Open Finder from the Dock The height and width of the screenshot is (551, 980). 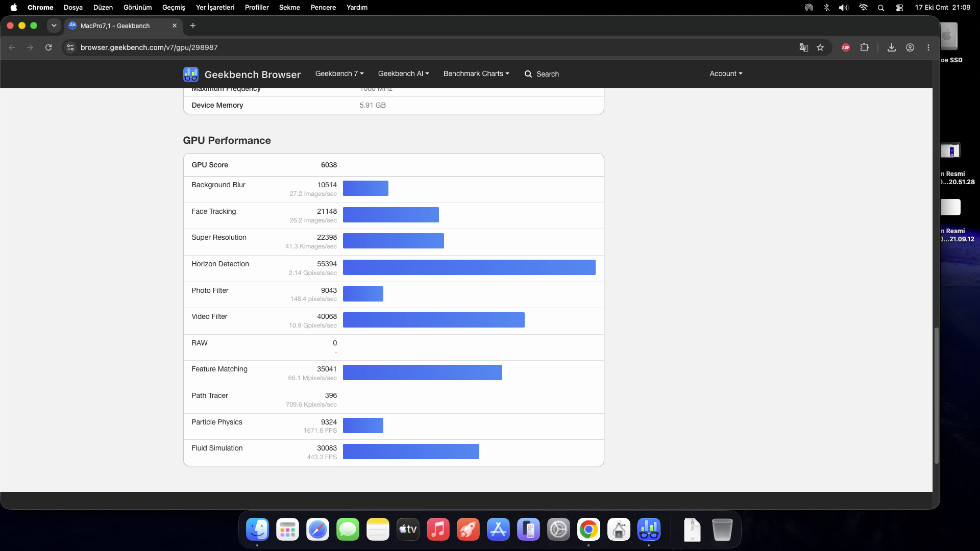point(257,530)
